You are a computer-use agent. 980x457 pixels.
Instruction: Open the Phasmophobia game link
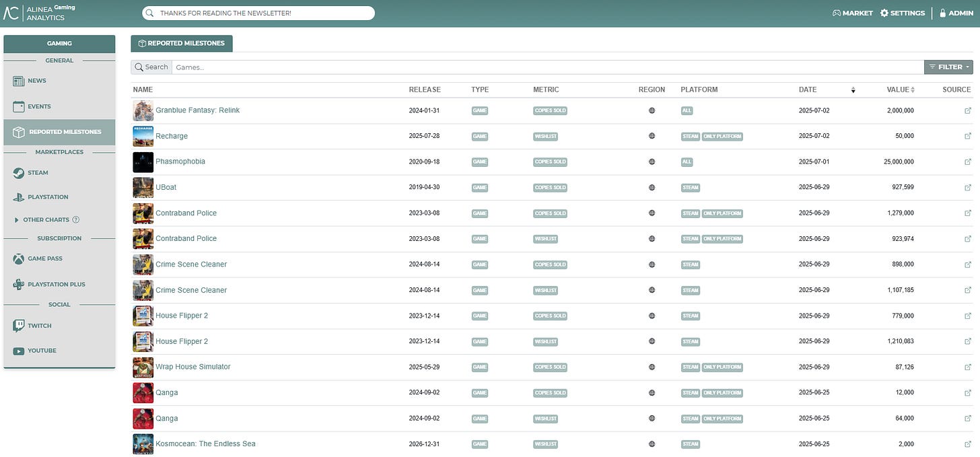[180, 162]
